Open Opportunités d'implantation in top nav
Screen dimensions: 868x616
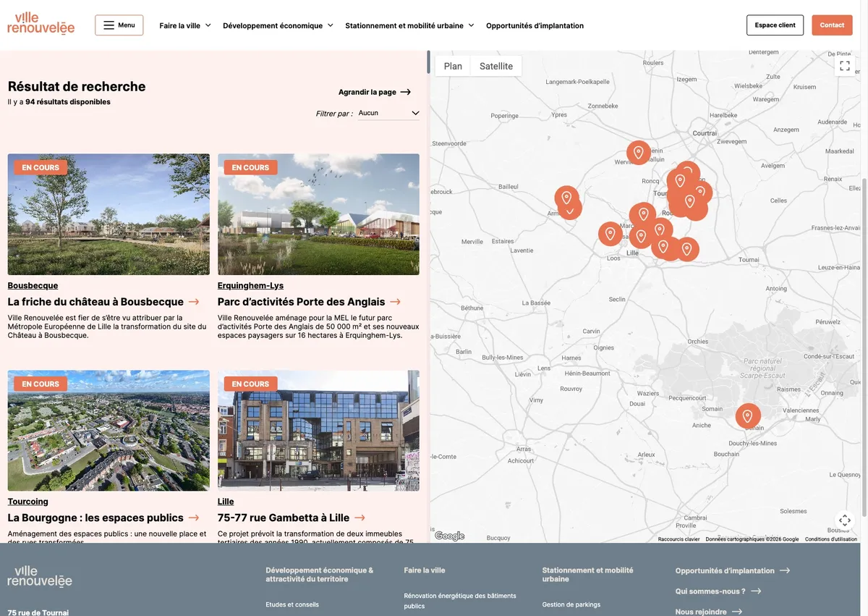pos(535,25)
